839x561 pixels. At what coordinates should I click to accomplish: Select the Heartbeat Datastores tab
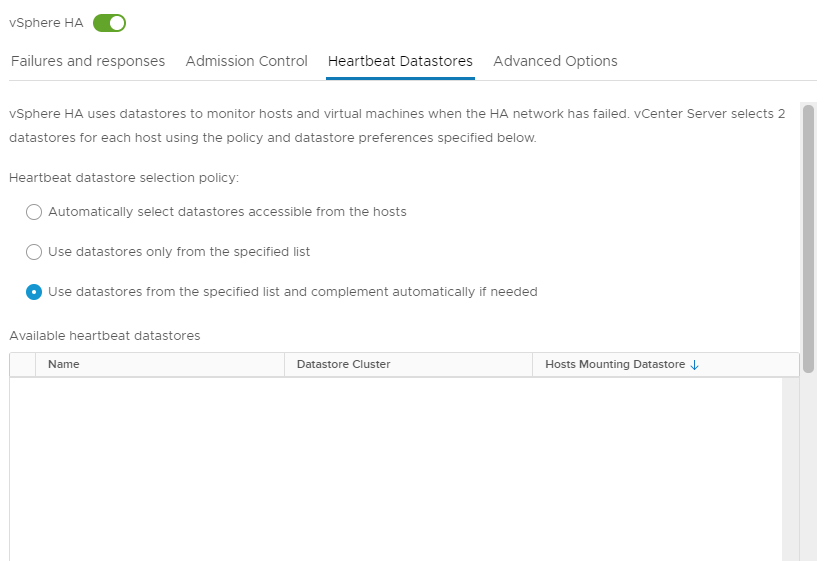(x=400, y=61)
